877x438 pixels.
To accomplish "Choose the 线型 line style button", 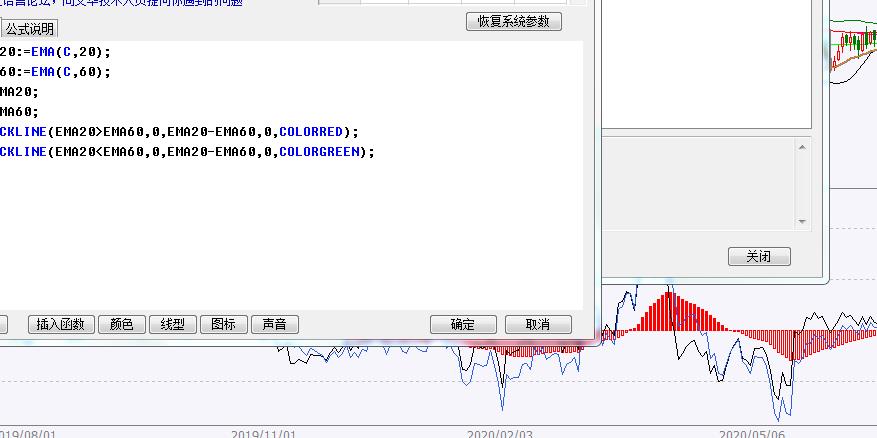I will tap(173, 324).
